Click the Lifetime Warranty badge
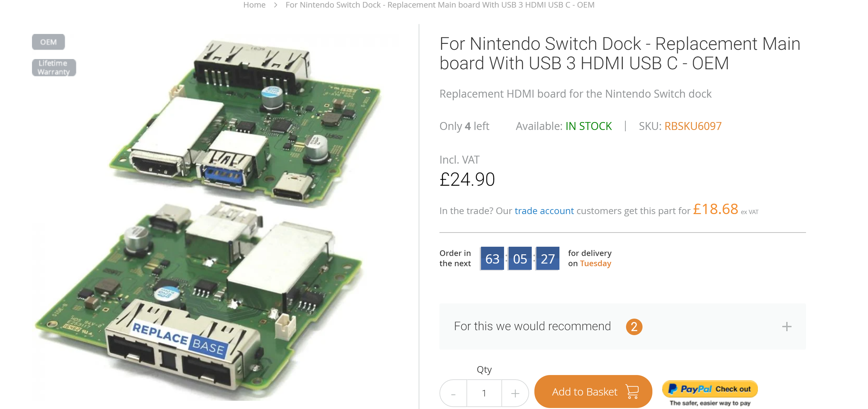 click(x=54, y=67)
